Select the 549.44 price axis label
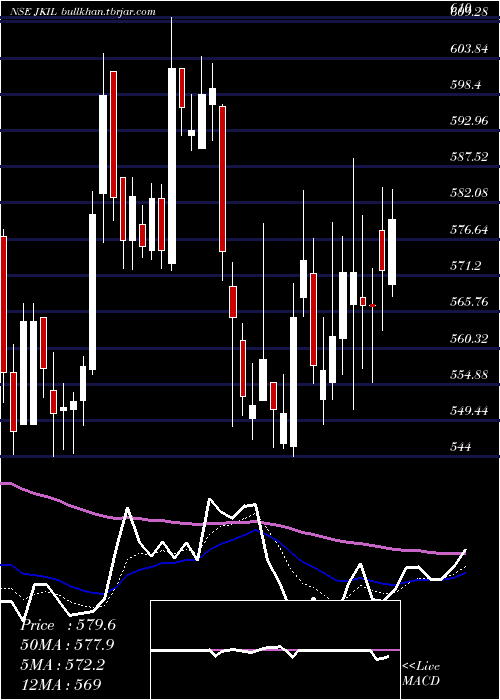 [x=469, y=410]
